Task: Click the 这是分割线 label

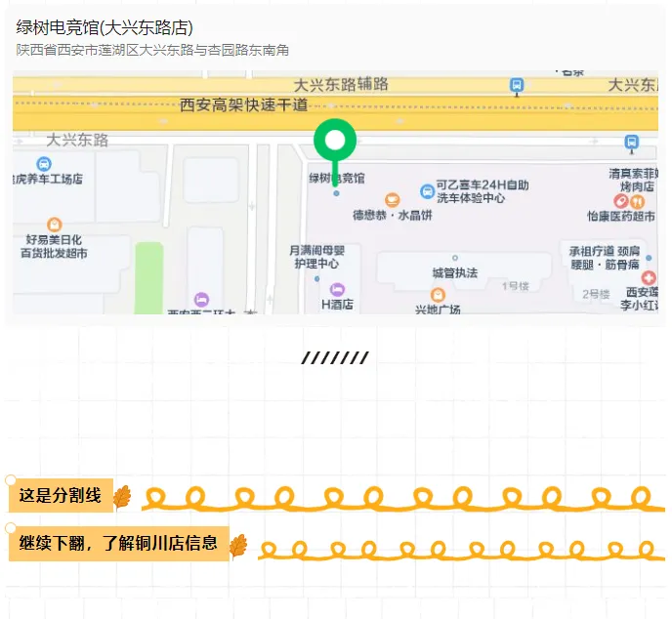Action: (61, 496)
